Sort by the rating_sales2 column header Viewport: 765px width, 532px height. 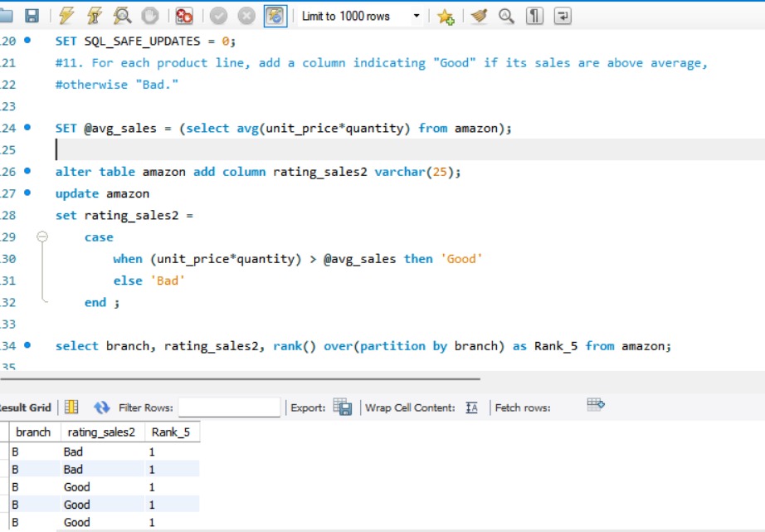click(x=102, y=432)
